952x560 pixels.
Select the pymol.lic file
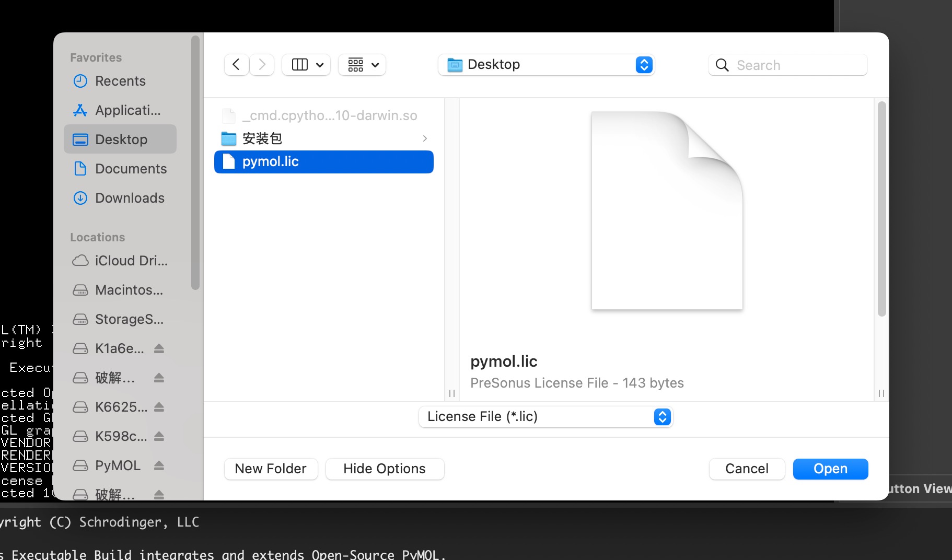point(271,162)
